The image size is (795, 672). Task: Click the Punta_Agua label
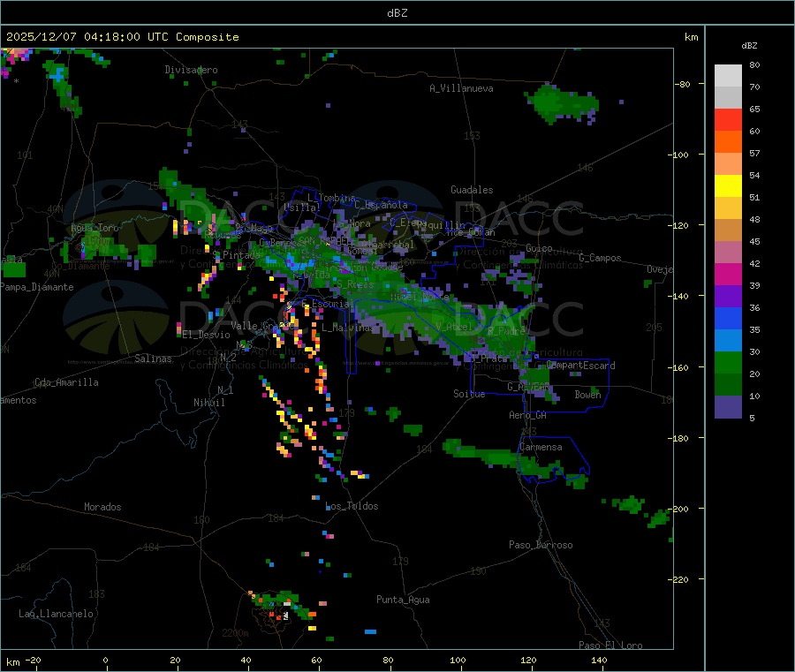tap(403, 600)
